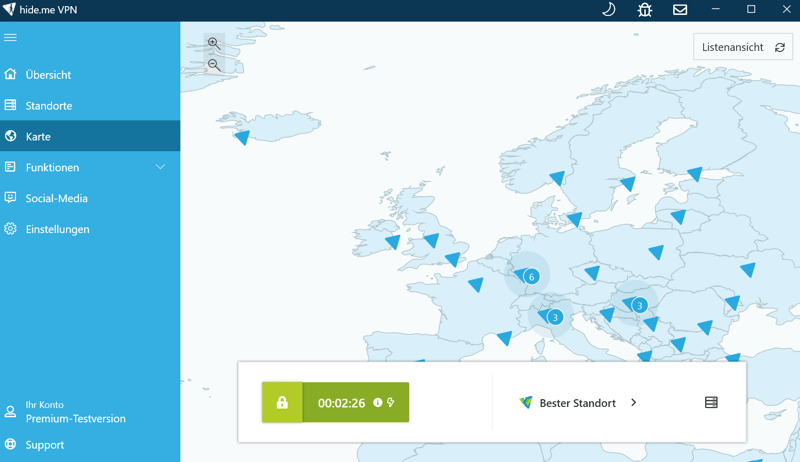This screenshot has height=462, width=800.
Task: Open the bug report icon
Action: point(645,10)
